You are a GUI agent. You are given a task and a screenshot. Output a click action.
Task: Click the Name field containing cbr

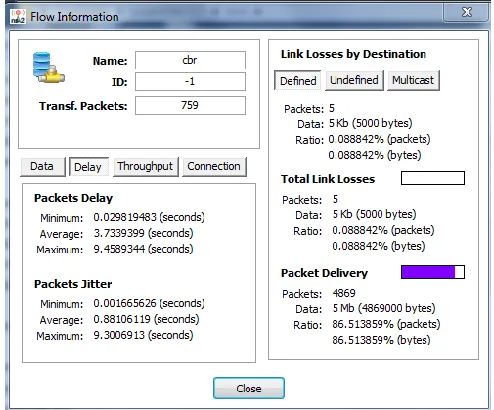click(x=190, y=60)
